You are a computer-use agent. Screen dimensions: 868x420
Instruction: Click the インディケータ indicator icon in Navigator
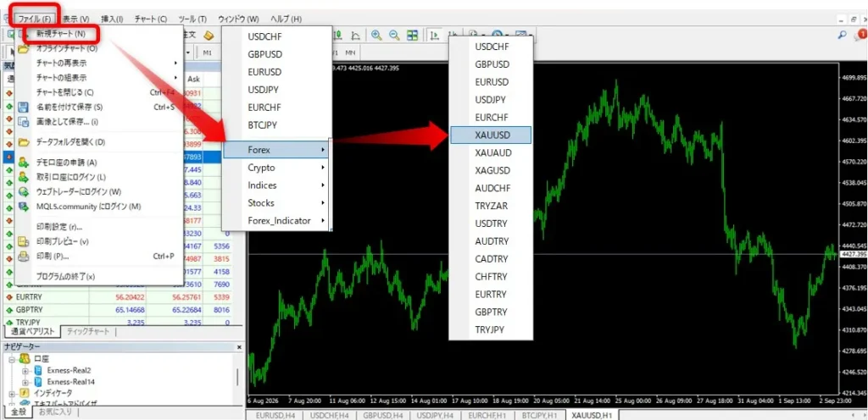point(25,393)
